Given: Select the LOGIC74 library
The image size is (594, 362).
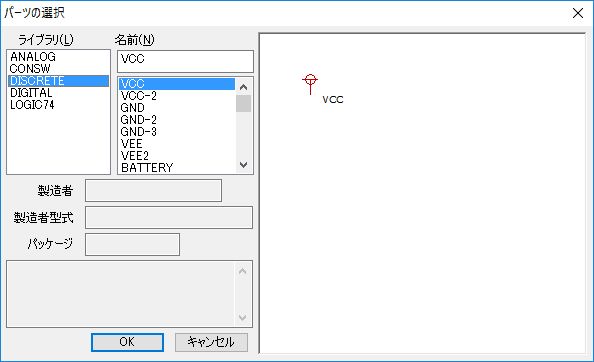Looking at the screenshot, I should click(x=58, y=105).
